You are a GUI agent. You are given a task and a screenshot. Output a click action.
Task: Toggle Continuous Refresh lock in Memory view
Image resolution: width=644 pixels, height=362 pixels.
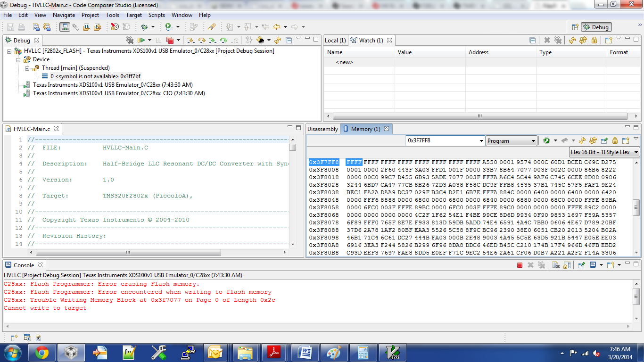[x=615, y=140]
